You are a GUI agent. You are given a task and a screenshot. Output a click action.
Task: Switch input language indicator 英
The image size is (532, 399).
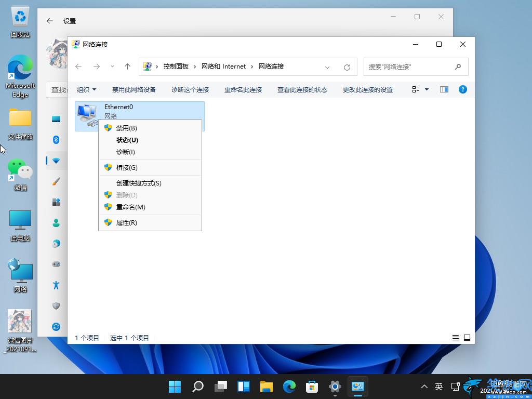pos(438,387)
